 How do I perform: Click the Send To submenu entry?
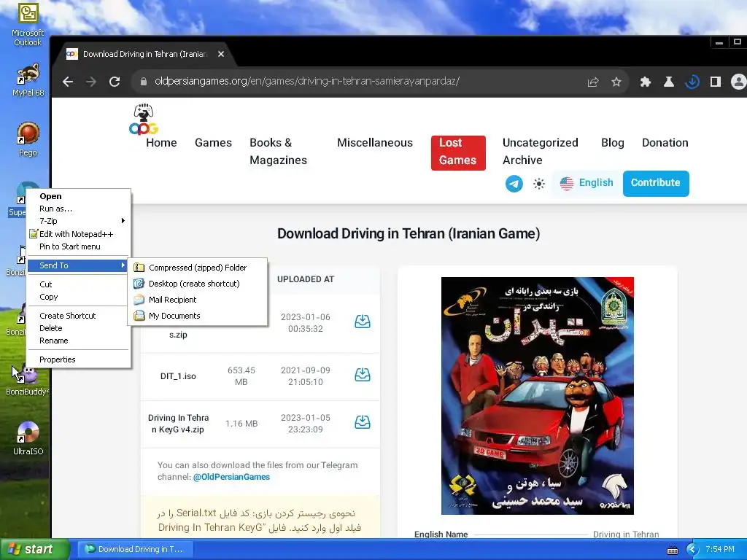(x=78, y=265)
